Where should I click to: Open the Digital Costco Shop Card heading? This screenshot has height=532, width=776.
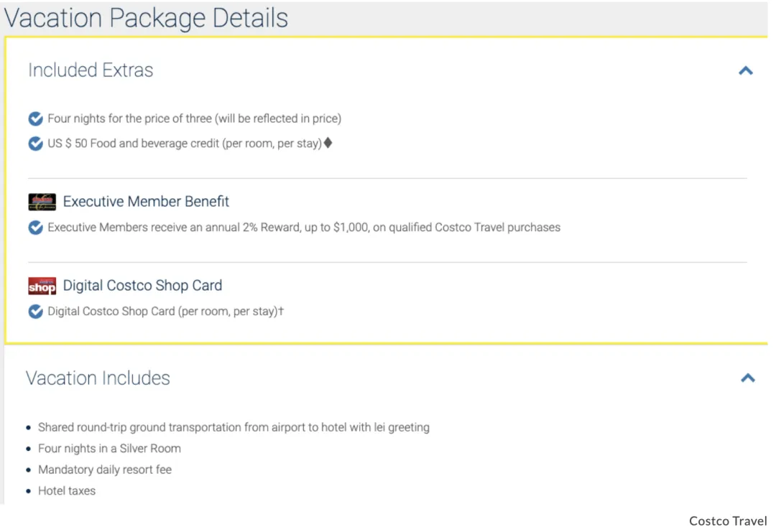click(x=142, y=285)
